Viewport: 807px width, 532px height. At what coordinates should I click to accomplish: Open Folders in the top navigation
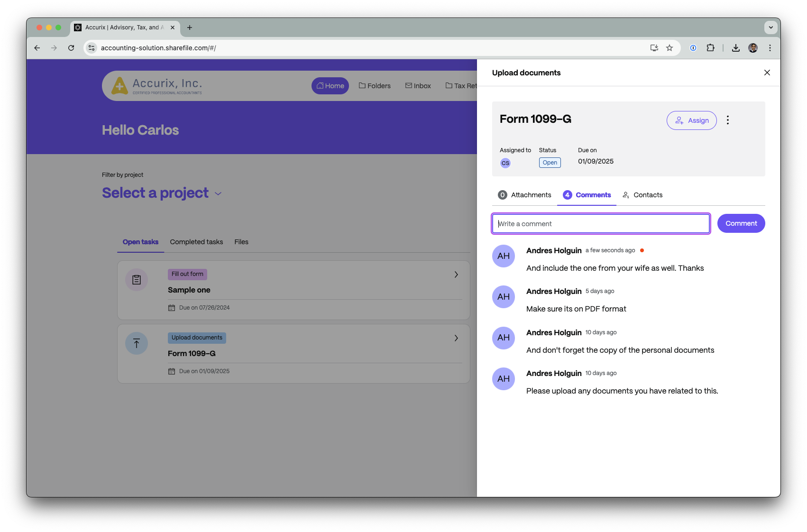point(375,86)
